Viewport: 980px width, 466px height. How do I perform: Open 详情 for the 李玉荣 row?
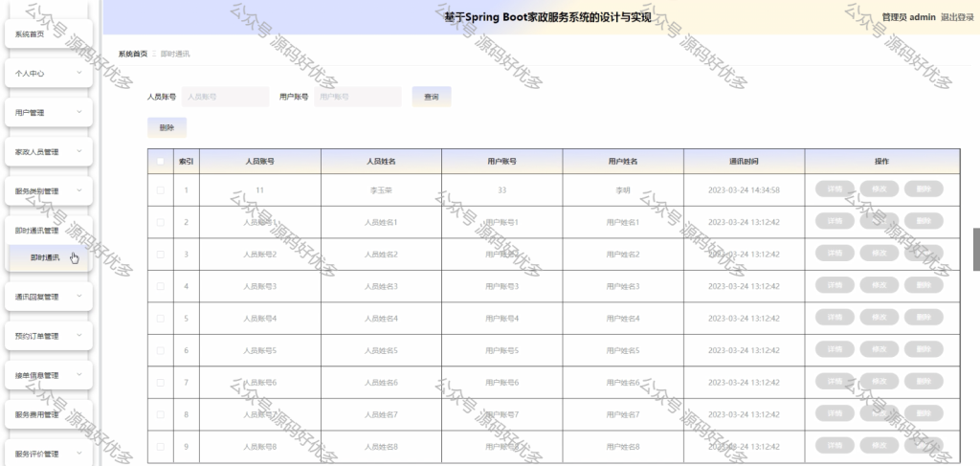835,189
